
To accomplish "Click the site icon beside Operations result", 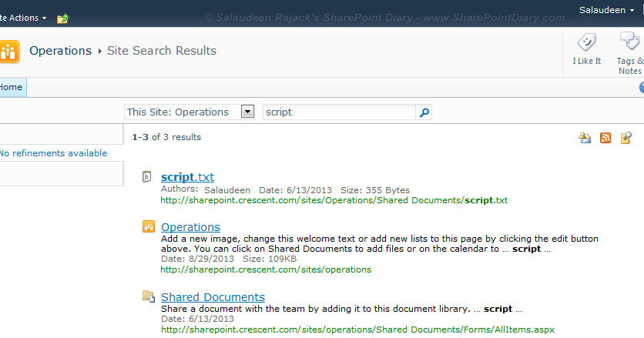I will pyautogui.click(x=148, y=226).
